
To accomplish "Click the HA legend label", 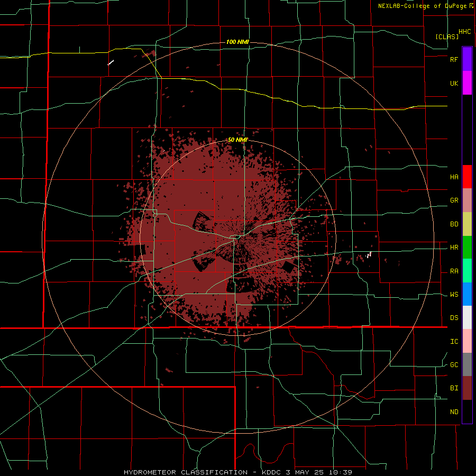I will pos(454,177).
